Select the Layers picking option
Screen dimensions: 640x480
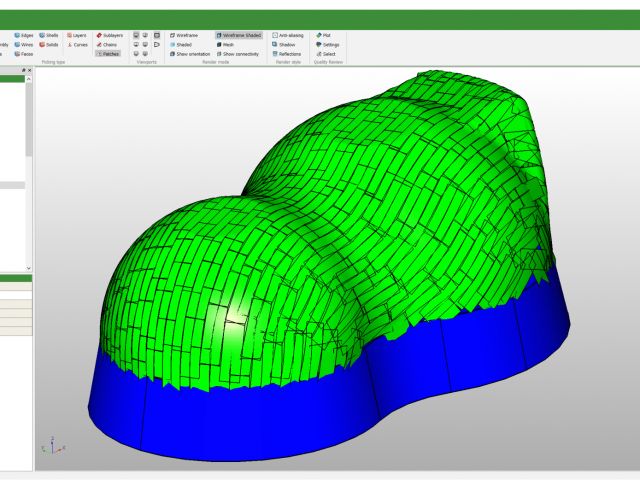[77, 35]
